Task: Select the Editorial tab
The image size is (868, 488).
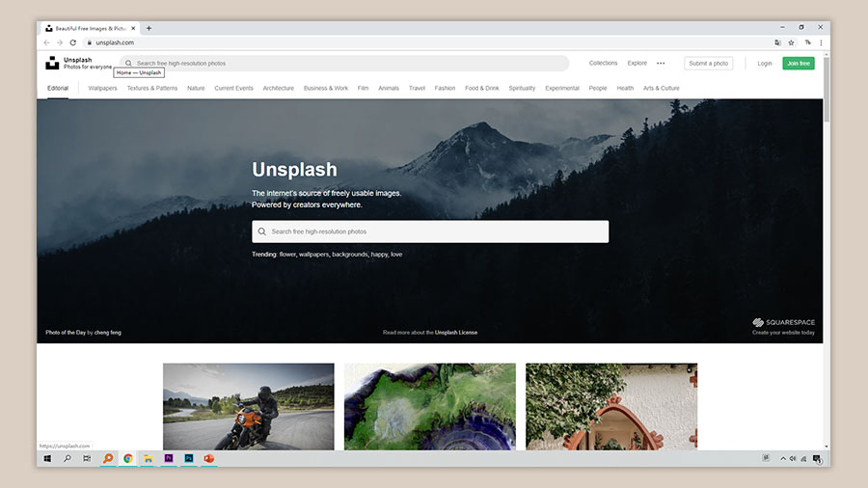Action: pos(58,88)
